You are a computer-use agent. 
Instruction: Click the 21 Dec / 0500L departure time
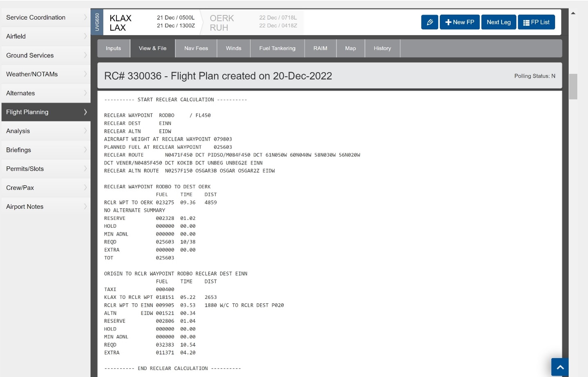click(176, 18)
